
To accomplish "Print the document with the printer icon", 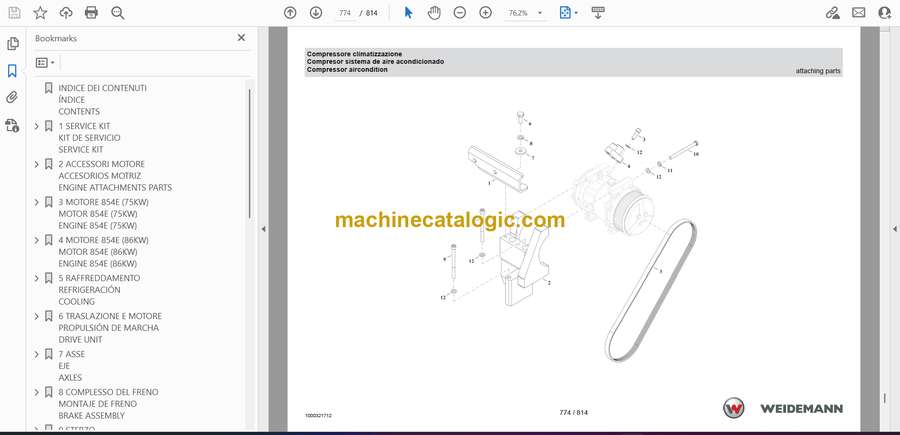I will click(91, 13).
